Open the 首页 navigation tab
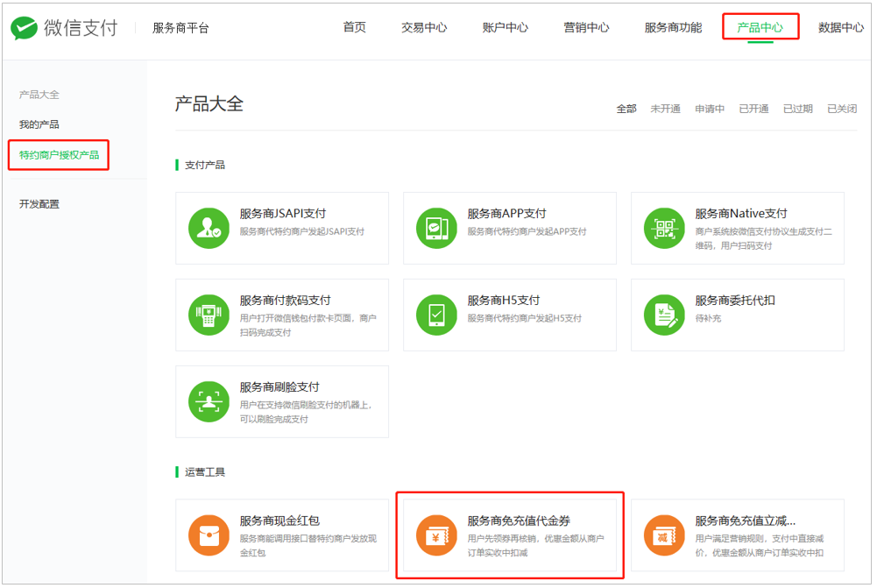 354,27
